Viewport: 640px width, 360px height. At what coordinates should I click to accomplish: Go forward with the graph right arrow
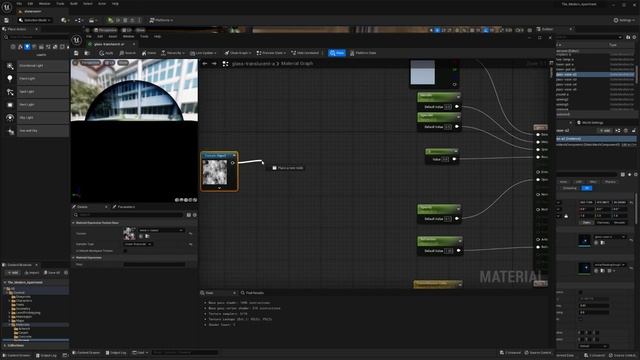tap(214, 64)
